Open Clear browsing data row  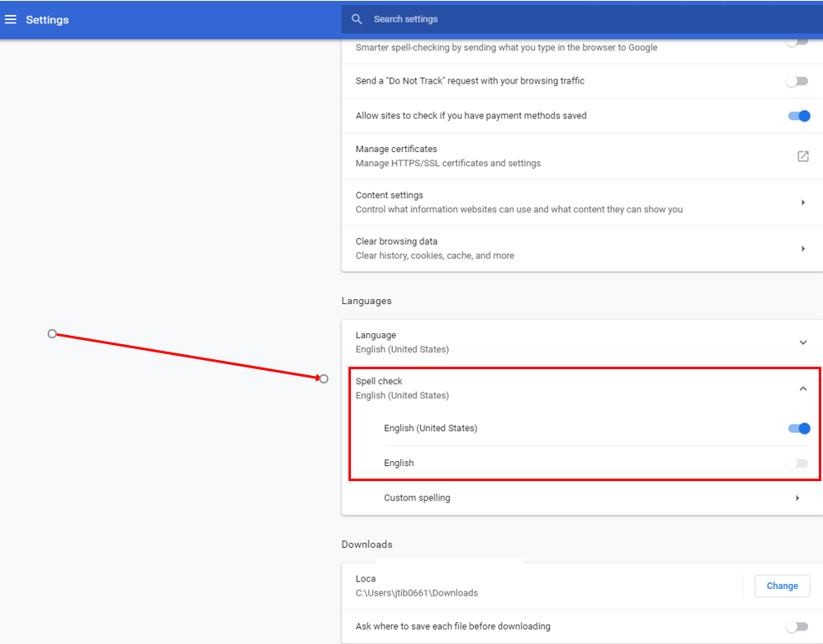501,248
